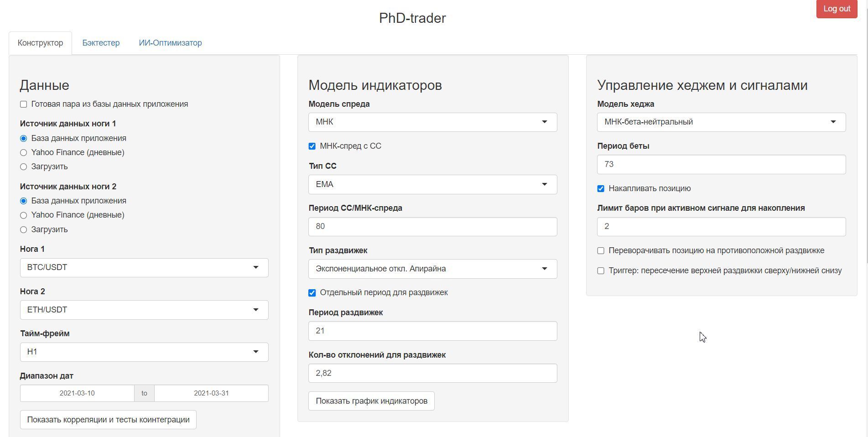Open the Тайм-фрейм H1 dropdown
The height and width of the screenshot is (437, 868).
[144, 352]
